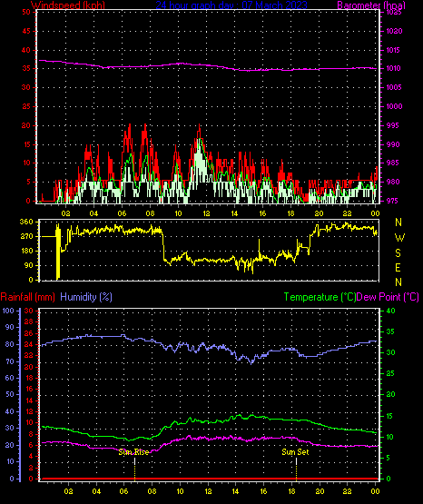Click 180 on the wind direction axis
Image resolution: width=423 pixels, height=504 pixels.
(x=26, y=251)
